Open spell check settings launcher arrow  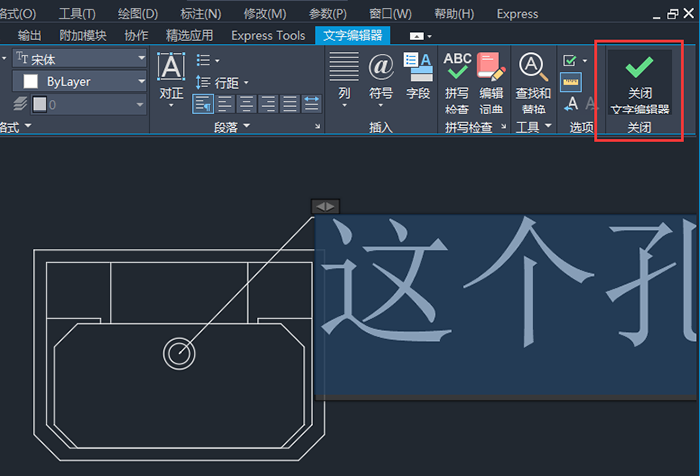504,126
